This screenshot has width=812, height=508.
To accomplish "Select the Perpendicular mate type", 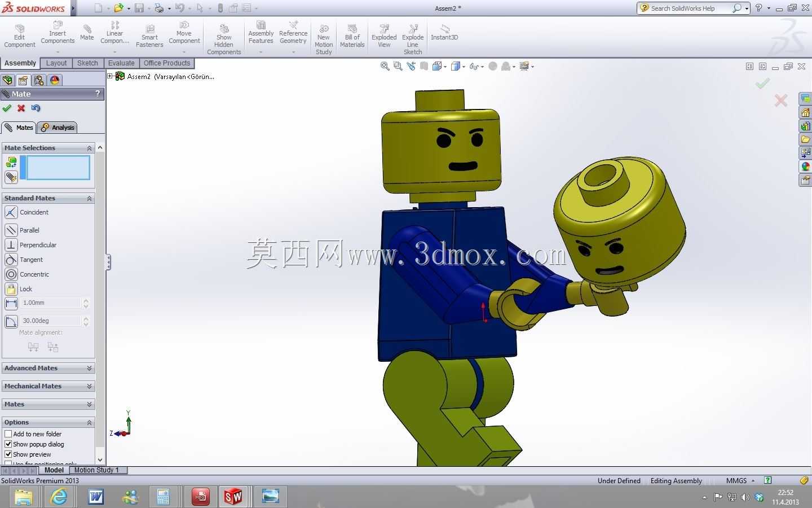I will pyautogui.click(x=30, y=245).
